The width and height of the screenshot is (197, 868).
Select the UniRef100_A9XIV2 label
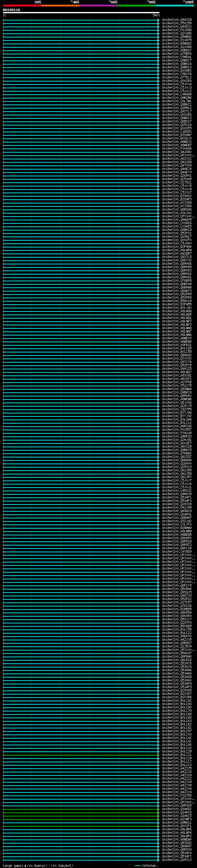pyautogui.click(x=177, y=159)
